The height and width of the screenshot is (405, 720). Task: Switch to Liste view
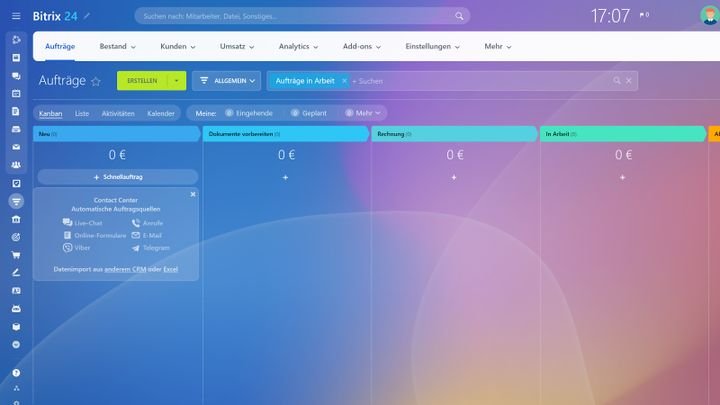tap(82, 113)
